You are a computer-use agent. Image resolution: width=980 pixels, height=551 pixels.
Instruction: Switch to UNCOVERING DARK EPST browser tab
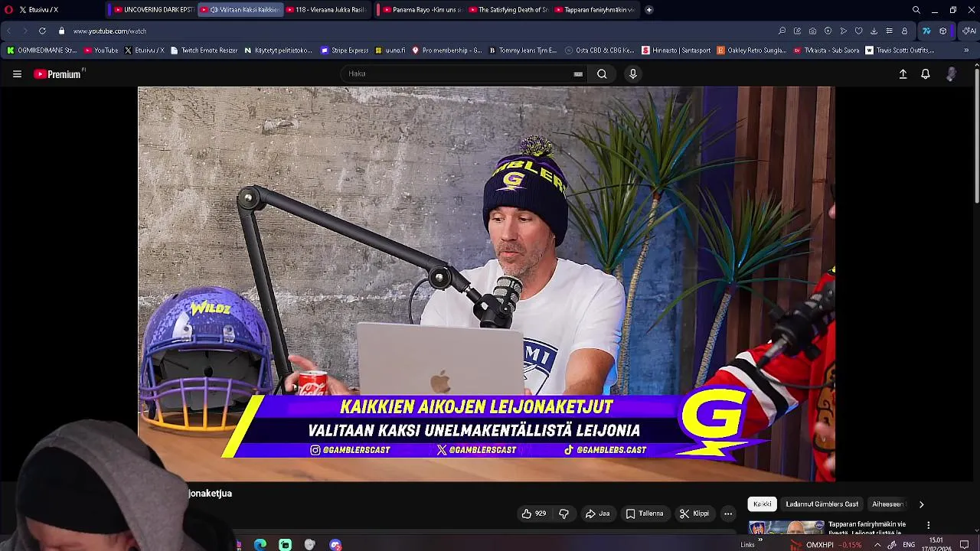153,10
